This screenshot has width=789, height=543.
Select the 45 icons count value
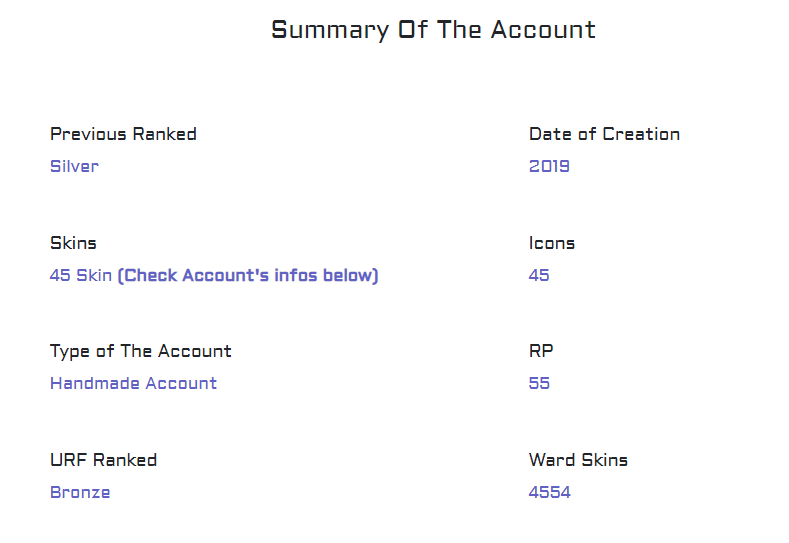point(539,275)
